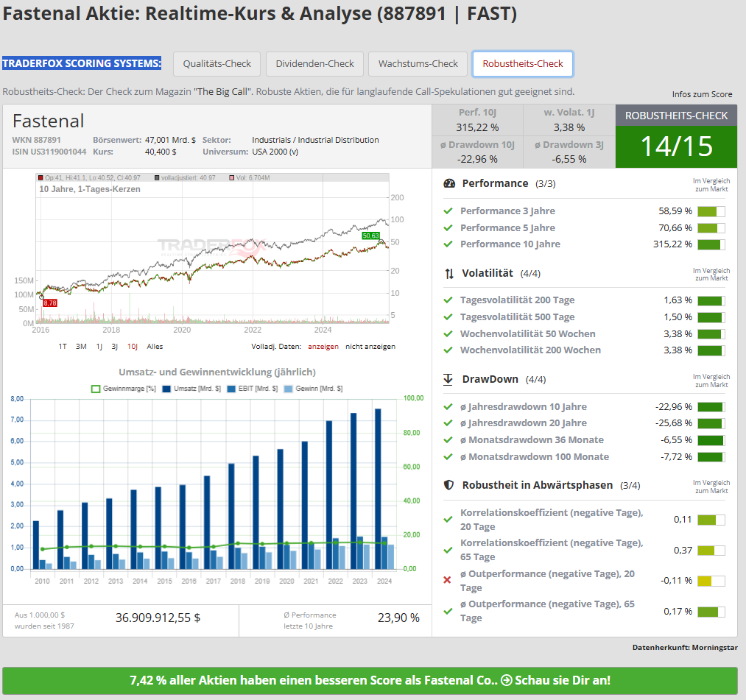Click the DrawDown download-arrow icon
Image resolution: width=746 pixels, height=700 pixels.
448,380
